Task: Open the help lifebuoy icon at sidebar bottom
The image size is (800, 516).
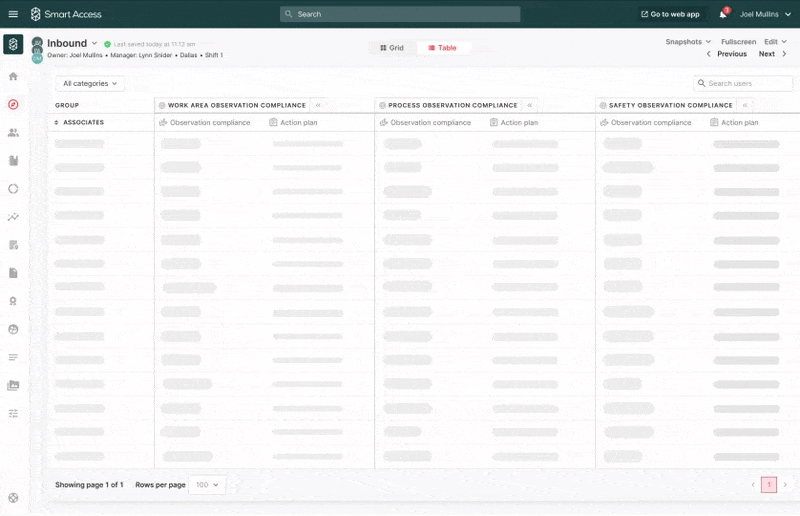Action: click(13, 497)
